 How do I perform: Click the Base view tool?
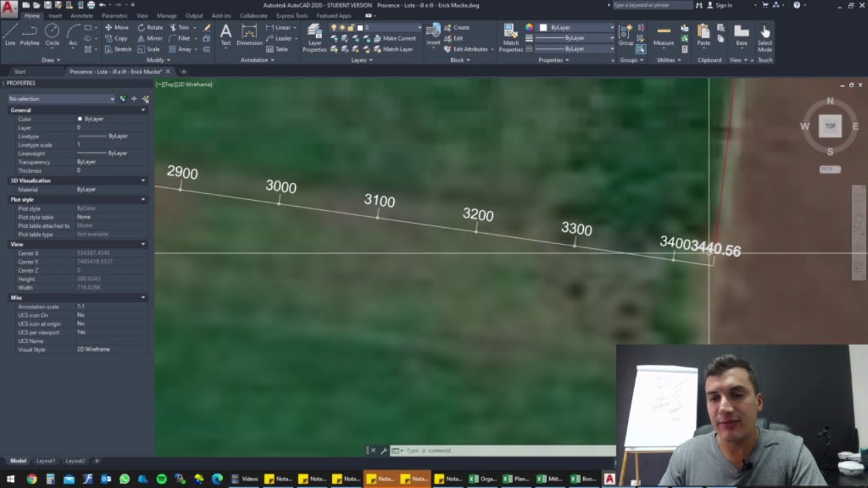[x=742, y=35]
